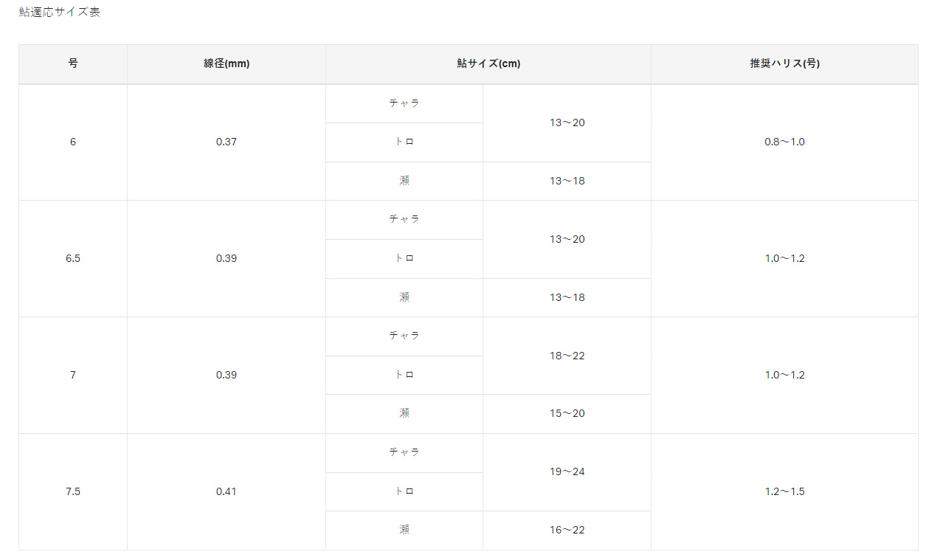Click the 号 column header
The image size is (926, 560).
(73, 63)
